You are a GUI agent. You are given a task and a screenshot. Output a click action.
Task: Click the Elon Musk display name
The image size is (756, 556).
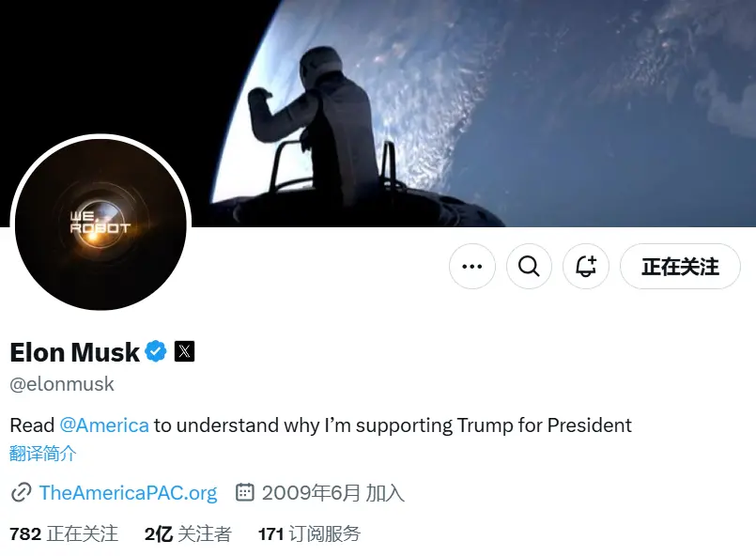[74, 352]
